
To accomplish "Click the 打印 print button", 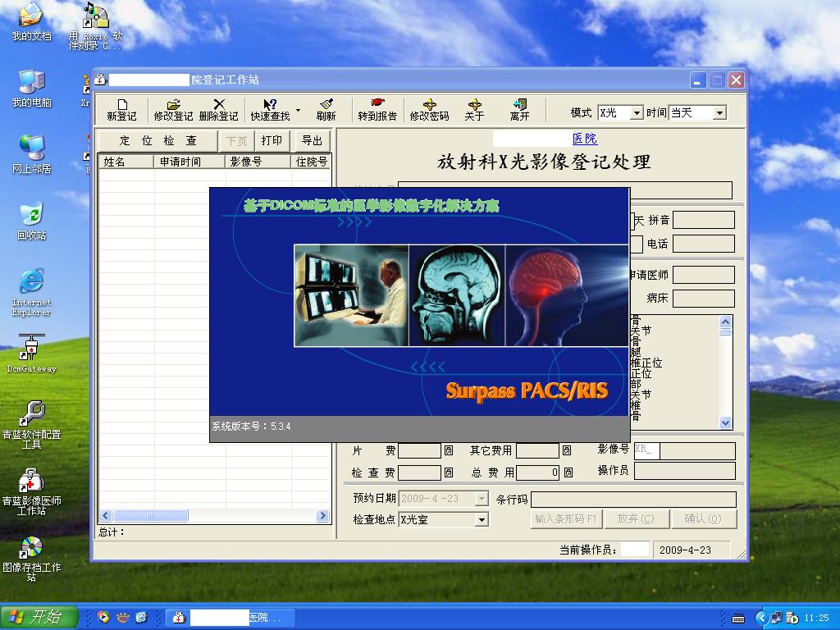I will pos(272,141).
